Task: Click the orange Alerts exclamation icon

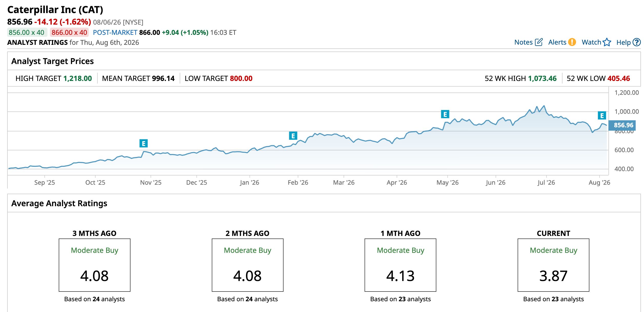Action: pos(572,42)
